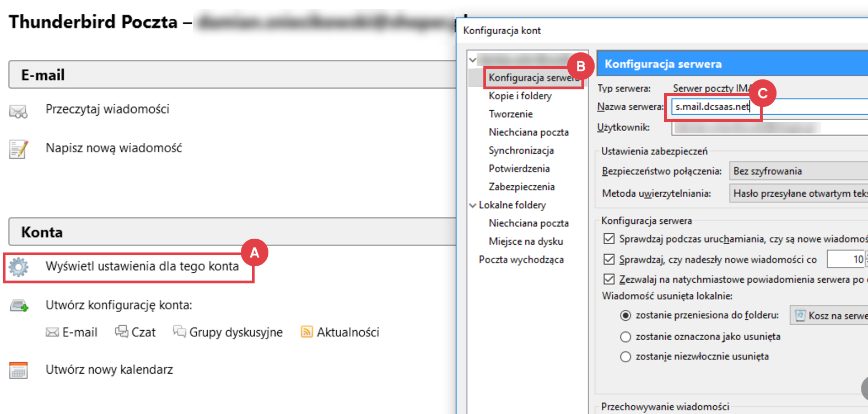Select 'zostanie oznaczona jako usunięta' radio option
This screenshot has height=414, width=868.
pyautogui.click(x=626, y=337)
